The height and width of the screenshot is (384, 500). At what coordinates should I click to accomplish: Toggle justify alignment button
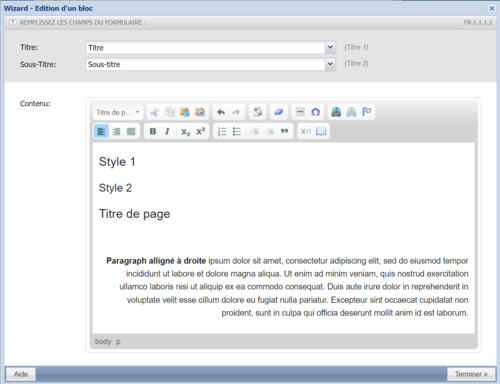click(x=131, y=132)
